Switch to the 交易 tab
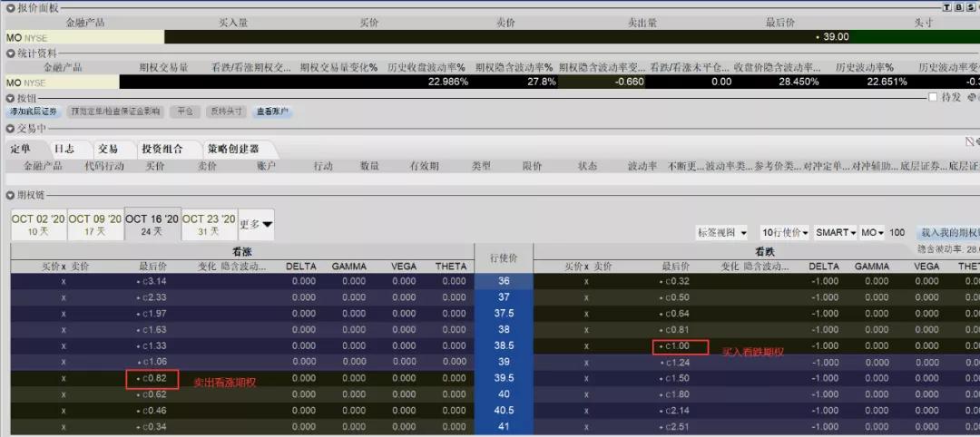Viewport: 980px width, 437px height. coord(108,149)
